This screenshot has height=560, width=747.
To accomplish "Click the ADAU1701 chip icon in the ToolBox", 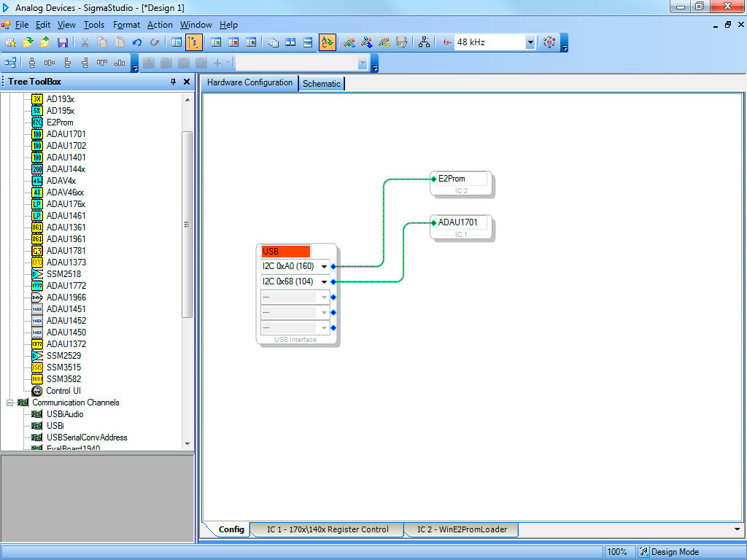I will 37,134.
